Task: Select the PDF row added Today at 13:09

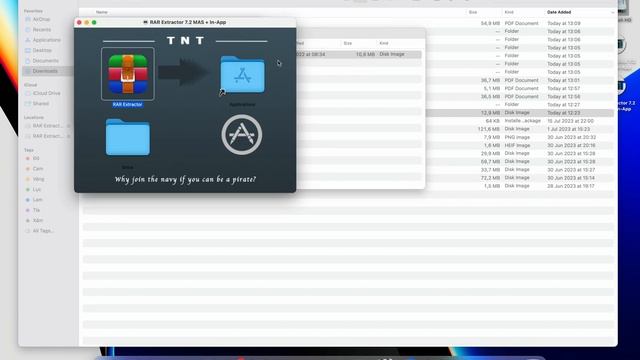Action: click(x=348, y=23)
